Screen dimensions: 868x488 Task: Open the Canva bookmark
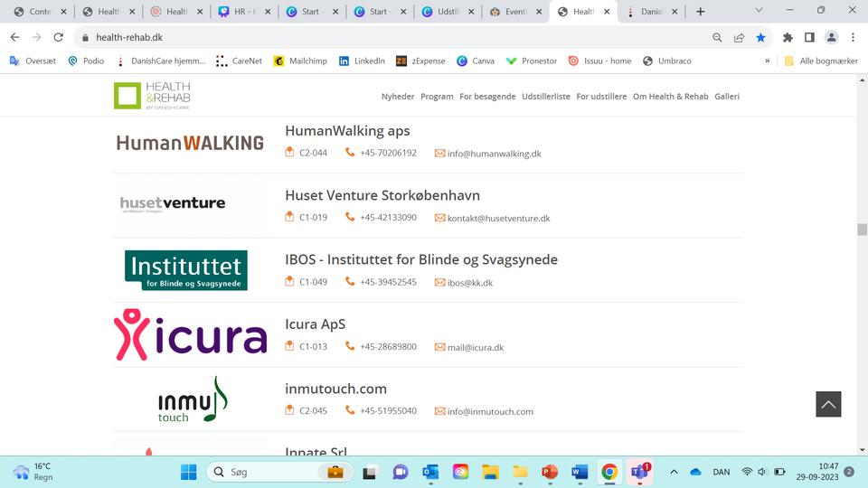coord(476,61)
